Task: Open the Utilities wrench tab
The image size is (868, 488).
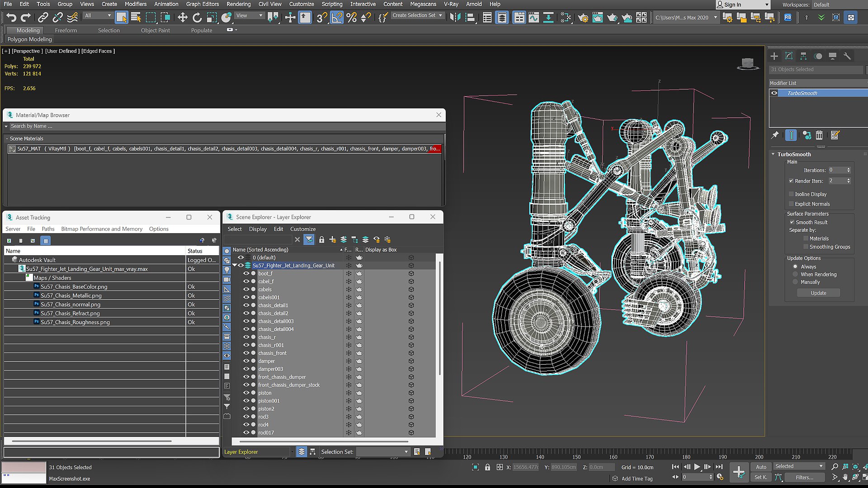Action: (x=847, y=56)
